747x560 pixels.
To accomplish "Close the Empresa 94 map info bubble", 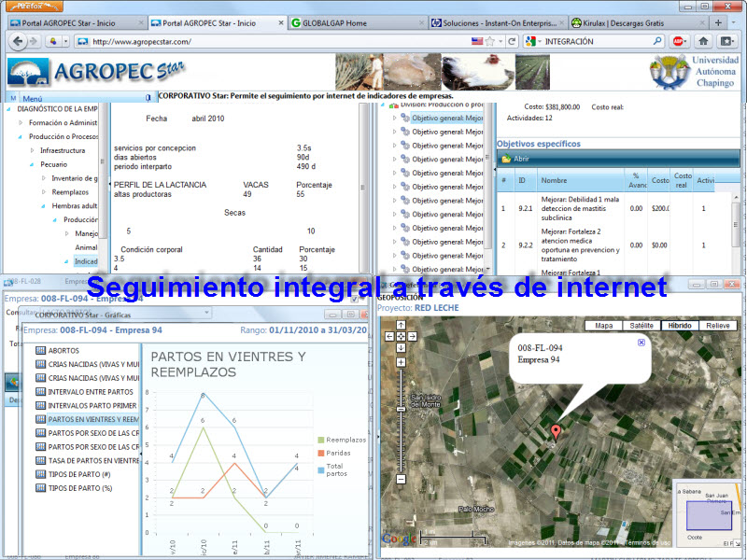I will [x=641, y=343].
